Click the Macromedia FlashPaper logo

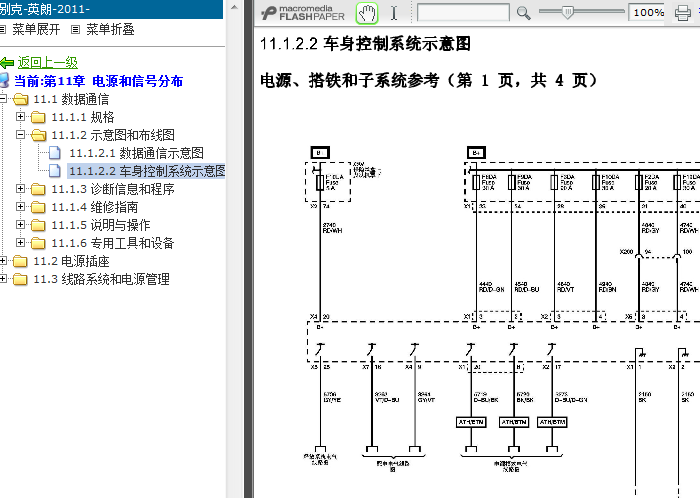[304, 12]
